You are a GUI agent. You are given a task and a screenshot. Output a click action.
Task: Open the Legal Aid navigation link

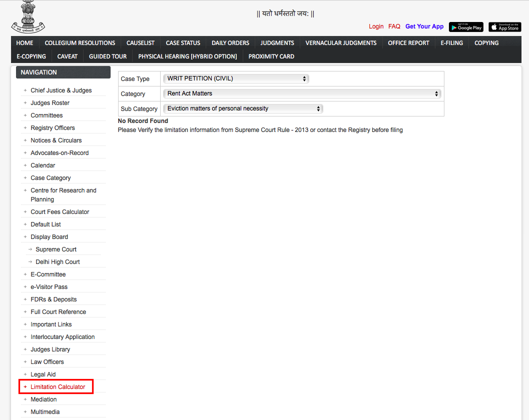(x=43, y=374)
